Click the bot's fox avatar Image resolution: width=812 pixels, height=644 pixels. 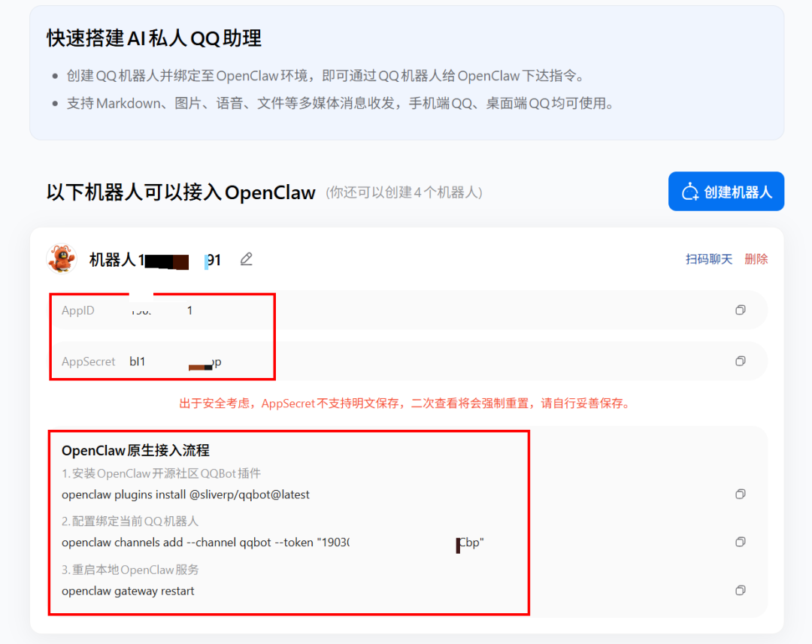point(62,258)
